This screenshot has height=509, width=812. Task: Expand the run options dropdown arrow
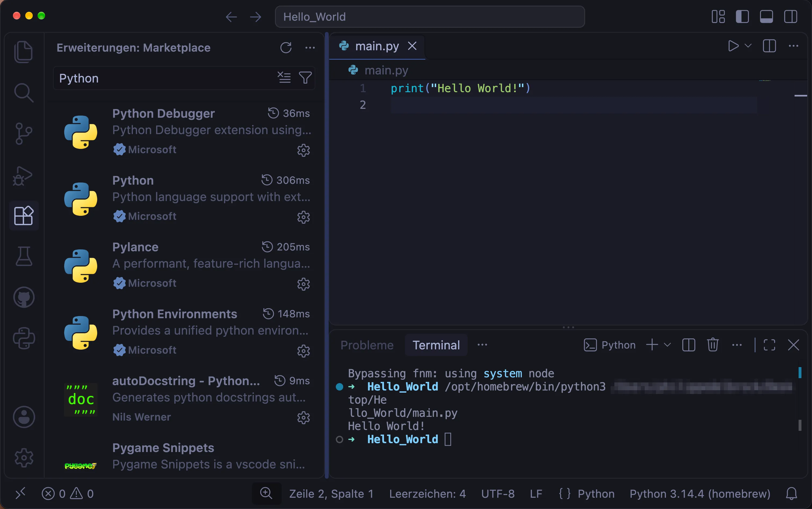pos(748,46)
